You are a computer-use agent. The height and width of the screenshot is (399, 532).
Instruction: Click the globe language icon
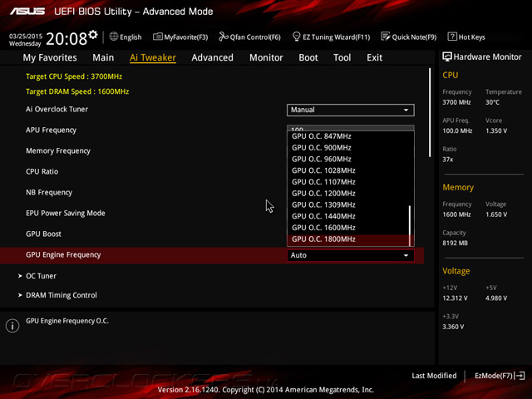pyautogui.click(x=114, y=37)
